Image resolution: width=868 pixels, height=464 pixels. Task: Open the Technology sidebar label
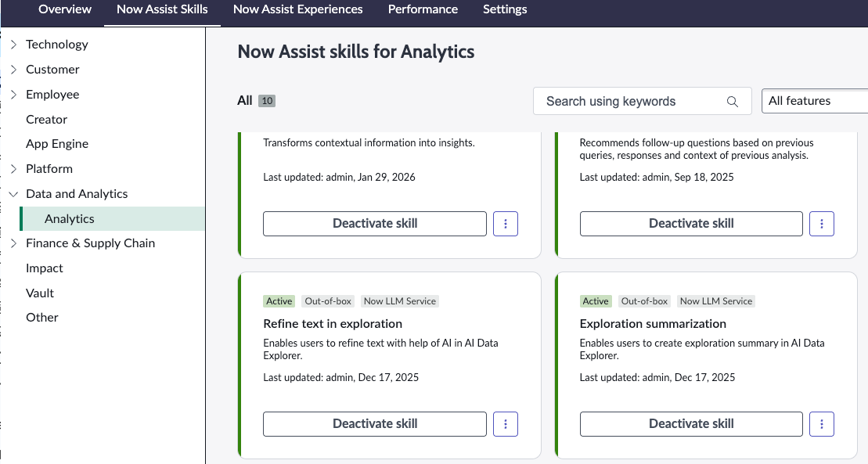(57, 45)
